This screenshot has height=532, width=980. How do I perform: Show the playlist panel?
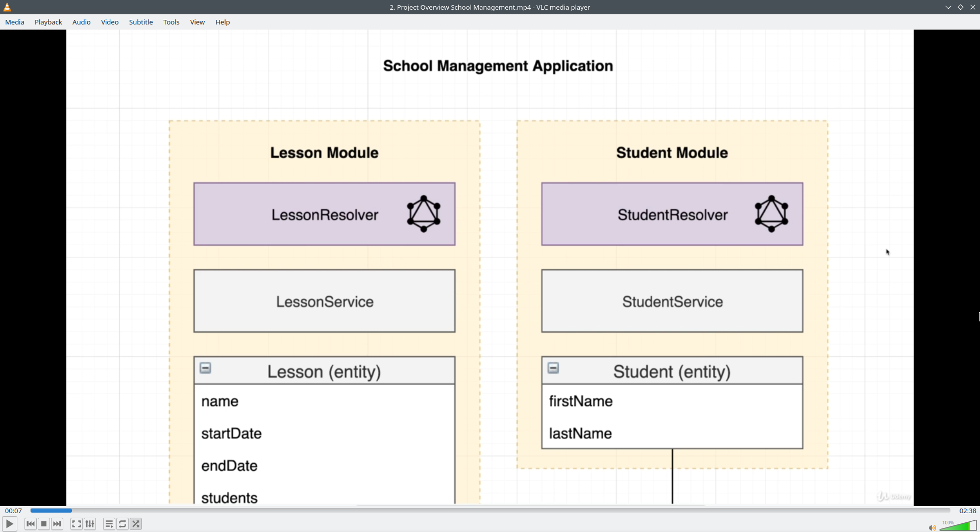coord(109,524)
